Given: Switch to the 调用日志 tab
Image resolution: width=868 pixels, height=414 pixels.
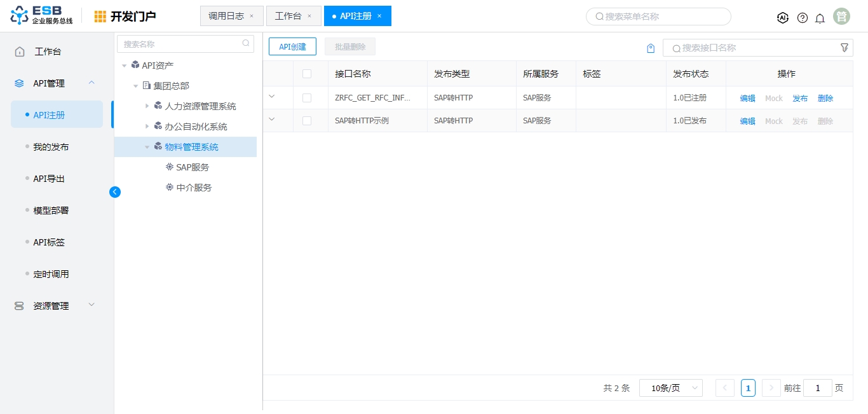Looking at the screenshot, I should (x=226, y=16).
